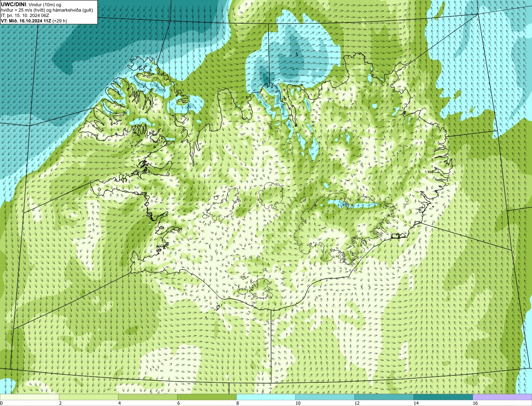The height and width of the screenshot is (406, 532).
Task: Pick the 4–6 m/s green legend swatch
Action: point(148,397)
